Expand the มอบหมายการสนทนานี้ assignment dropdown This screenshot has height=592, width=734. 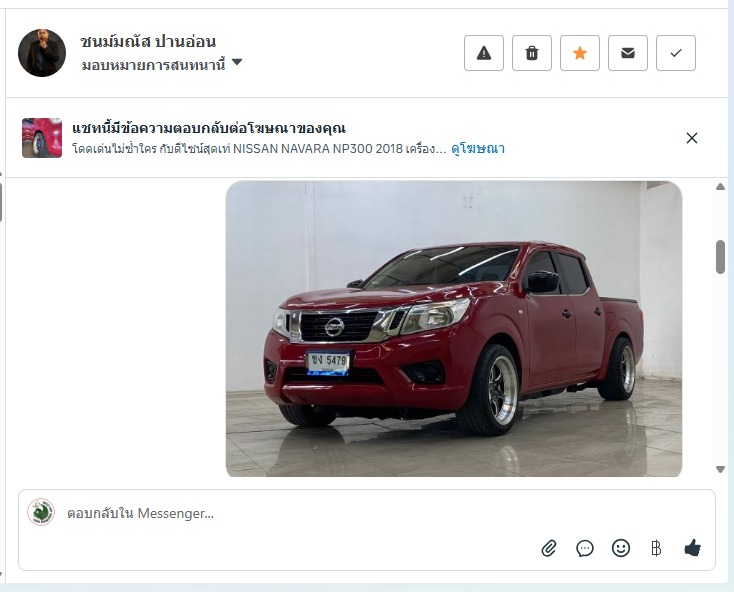click(161, 64)
